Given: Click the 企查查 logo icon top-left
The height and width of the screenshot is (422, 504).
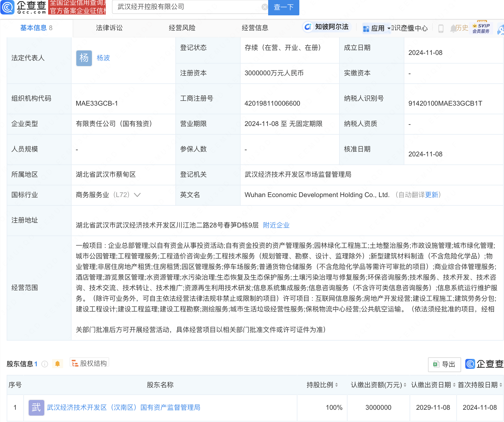Looking at the screenshot, I should tap(8, 8).
